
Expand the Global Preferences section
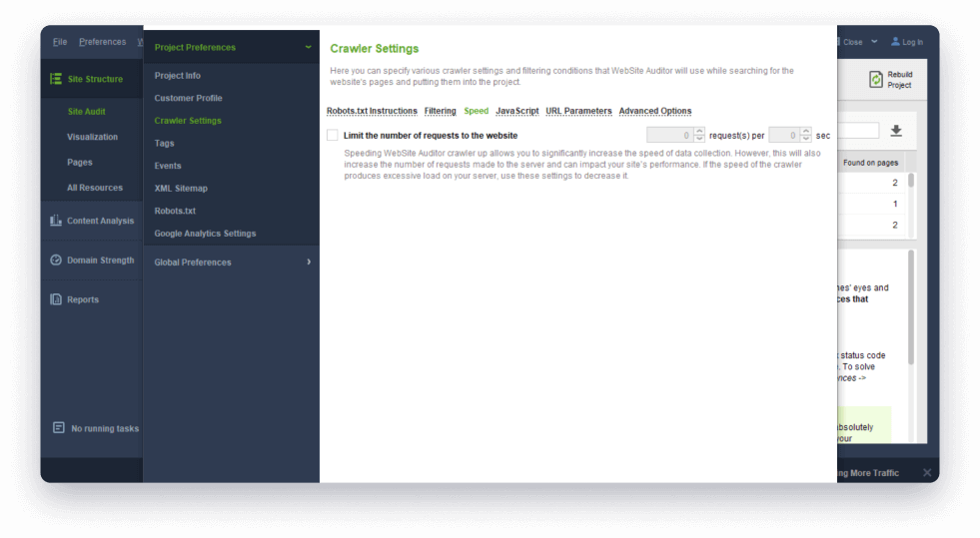[309, 262]
